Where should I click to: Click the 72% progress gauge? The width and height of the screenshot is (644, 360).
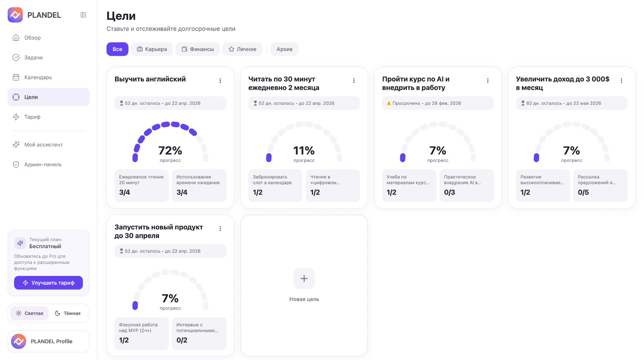[x=170, y=143]
